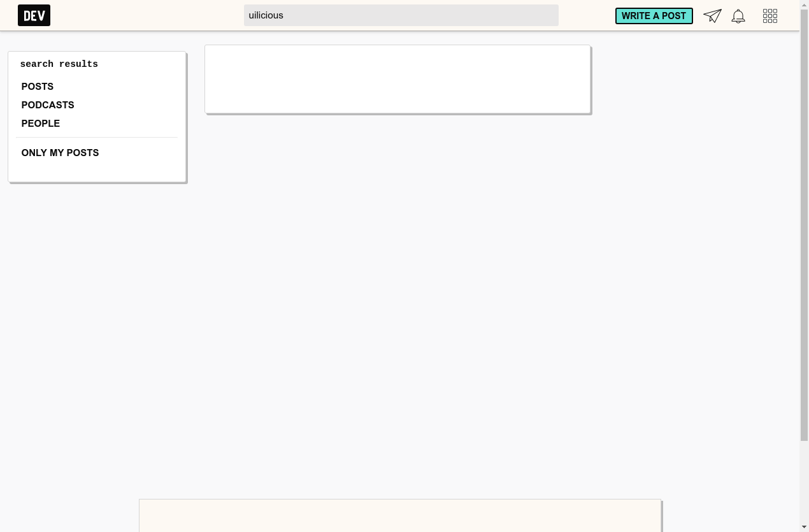Click the empty search results card
This screenshot has height=532, width=809.
tap(397, 79)
